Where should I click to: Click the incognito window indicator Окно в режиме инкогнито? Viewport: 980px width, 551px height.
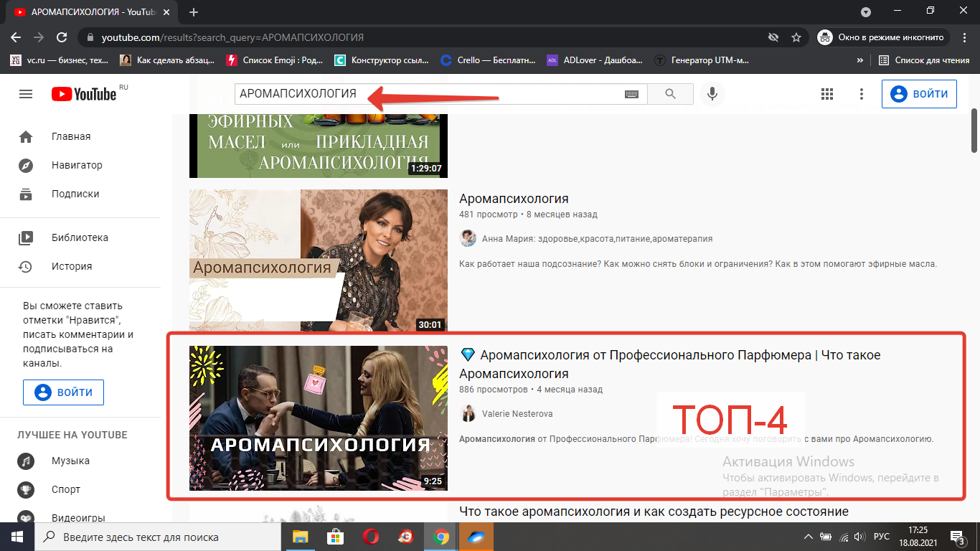(884, 37)
